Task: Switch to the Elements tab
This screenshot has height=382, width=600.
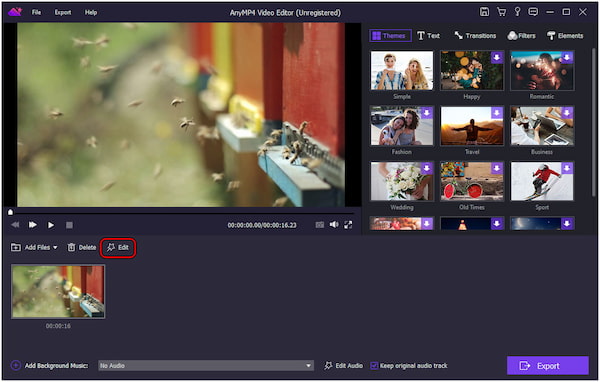Action: coord(565,36)
